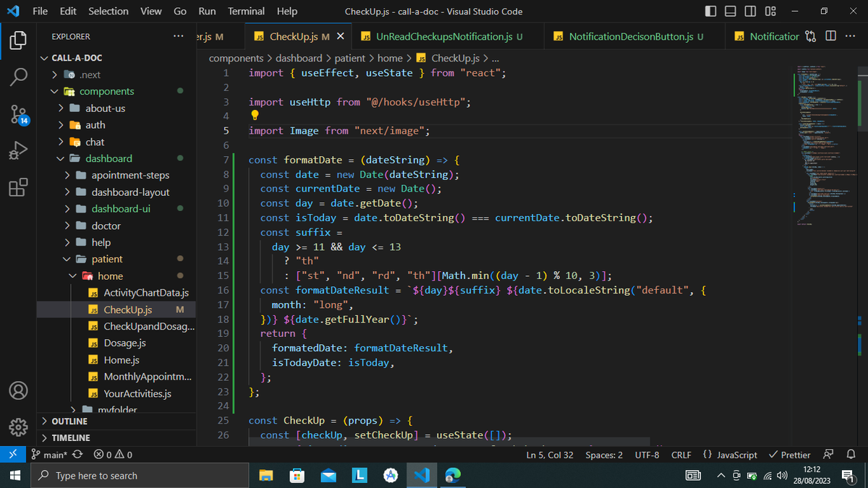The height and width of the screenshot is (488, 868).
Task: Open Mail app from taskbar
Action: [328, 475]
